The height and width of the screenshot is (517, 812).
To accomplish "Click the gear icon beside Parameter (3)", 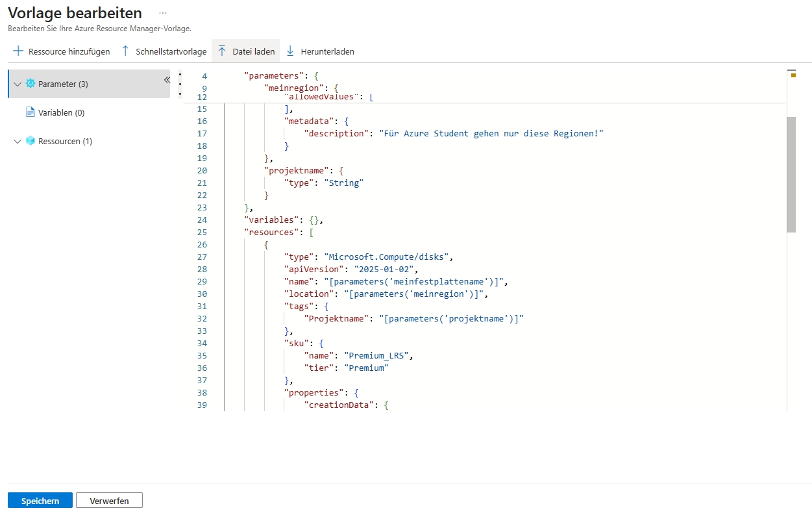I will pyautogui.click(x=31, y=84).
